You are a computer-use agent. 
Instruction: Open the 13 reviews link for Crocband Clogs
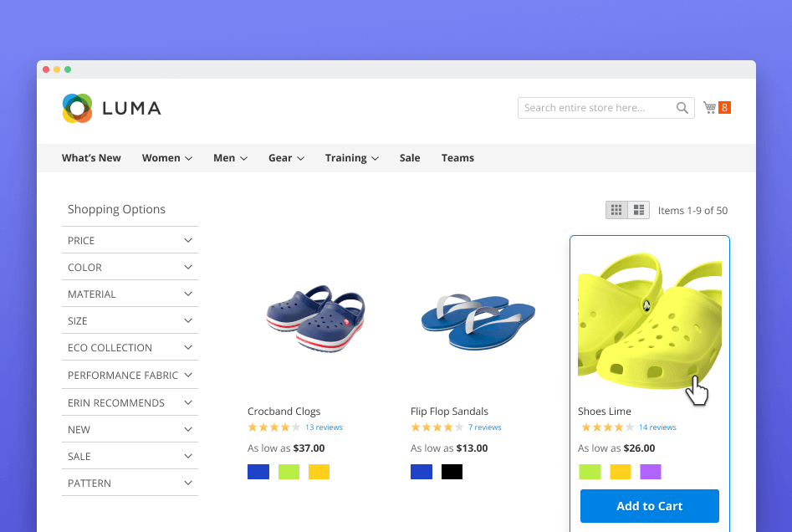coord(324,427)
